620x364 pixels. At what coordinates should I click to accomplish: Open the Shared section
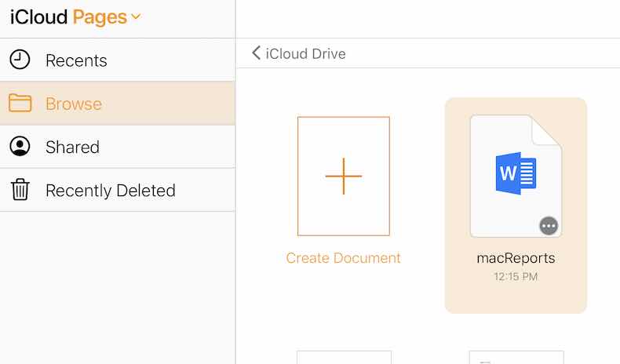coord(118,147)
